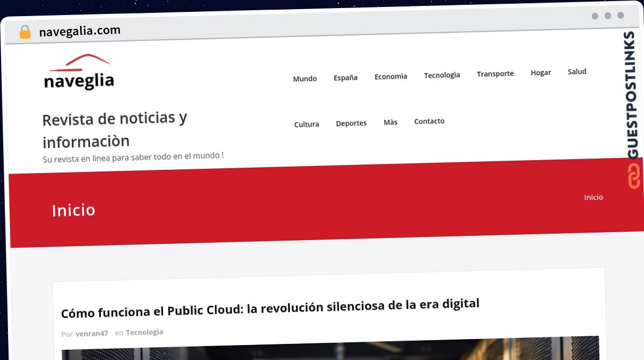The width and height of the screenshot is (644, 360).
Task: Select Tecnologìa in the navigation menu
Action: 442,75
